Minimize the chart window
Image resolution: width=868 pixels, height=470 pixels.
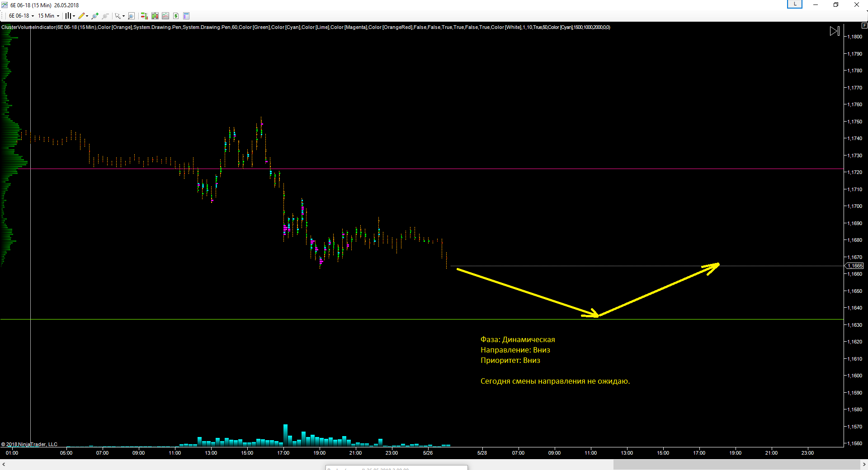pos(816,5)
